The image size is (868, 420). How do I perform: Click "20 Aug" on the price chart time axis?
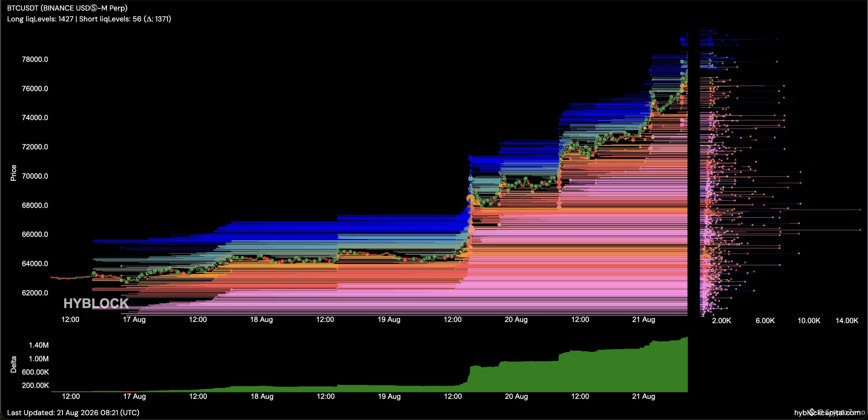pos(516,320)
